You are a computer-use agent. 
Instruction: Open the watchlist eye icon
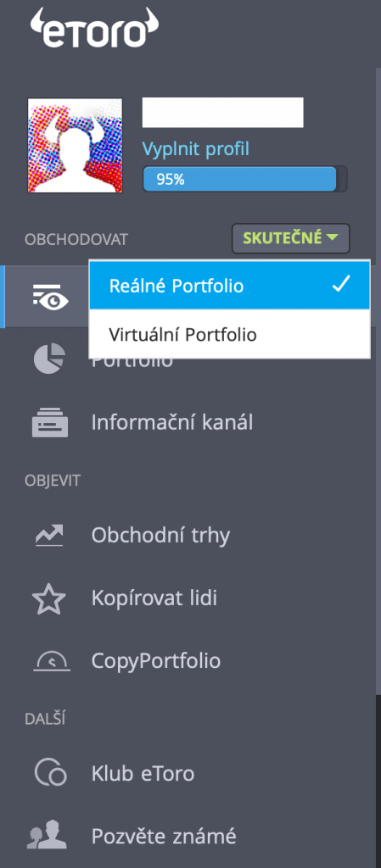point(50,297)
